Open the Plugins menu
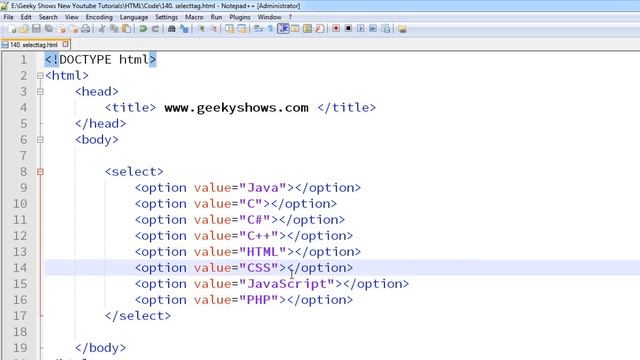The image size is (640, 360). pos(240,17)
